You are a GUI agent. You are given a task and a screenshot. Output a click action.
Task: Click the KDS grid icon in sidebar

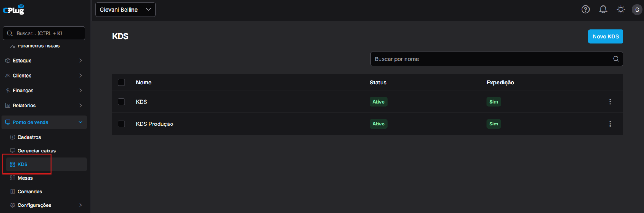click(x=13, y=164)
